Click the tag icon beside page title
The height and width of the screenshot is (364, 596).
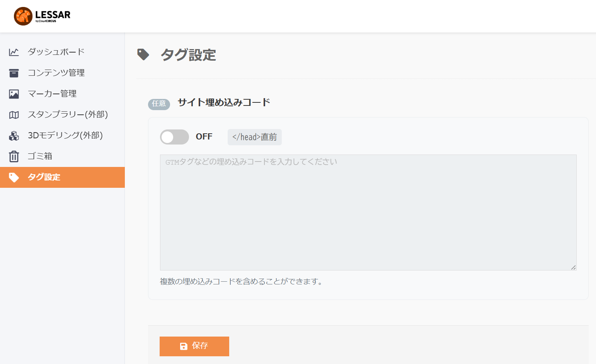click(x=143, y=54)
